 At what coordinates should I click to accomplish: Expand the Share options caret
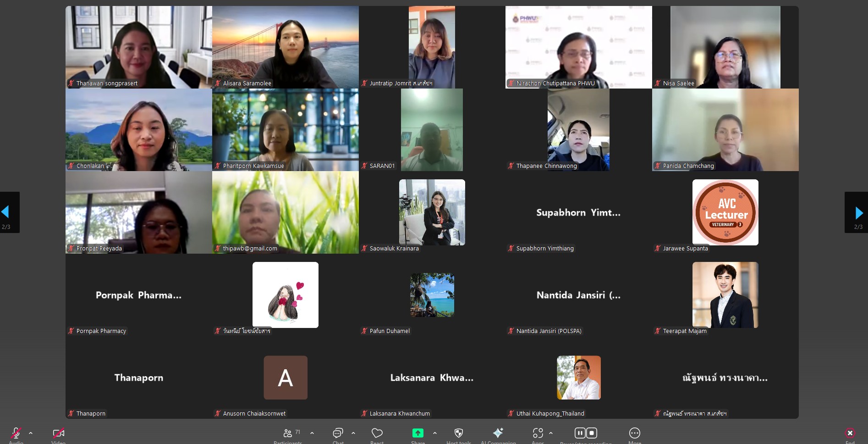pos(435,433)
